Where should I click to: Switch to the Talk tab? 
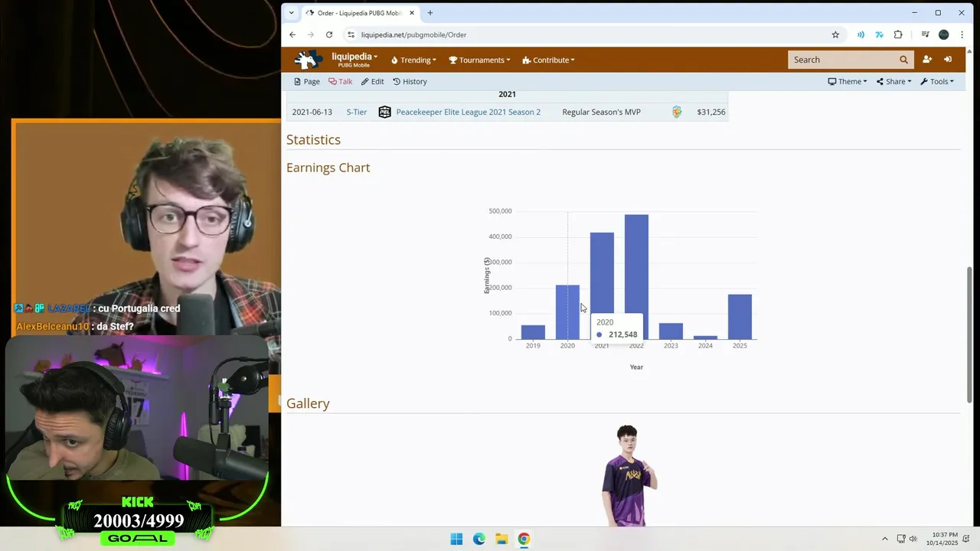point(341,81)
